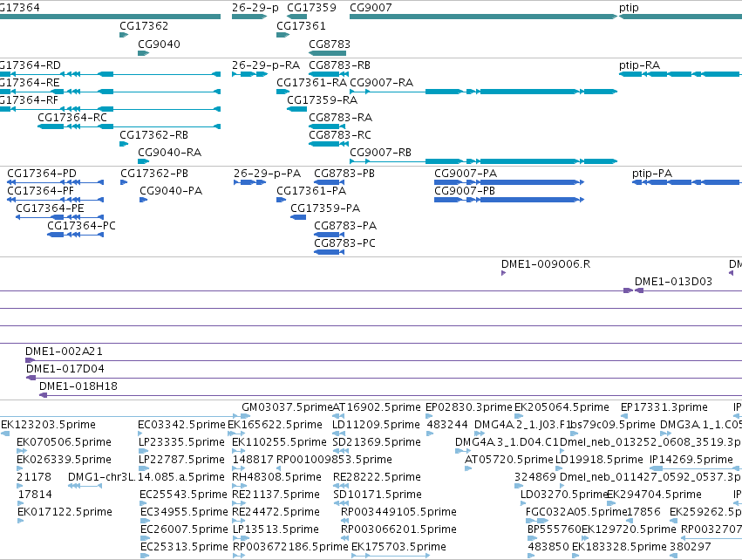
Task: Click transcript CG17362-RB label
Action: [153, 135]
